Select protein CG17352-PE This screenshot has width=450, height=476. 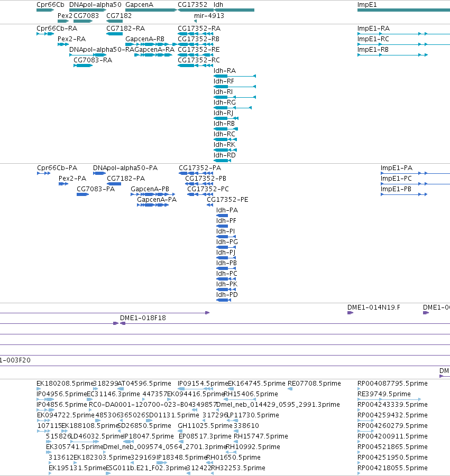click(x=227, y=200)
